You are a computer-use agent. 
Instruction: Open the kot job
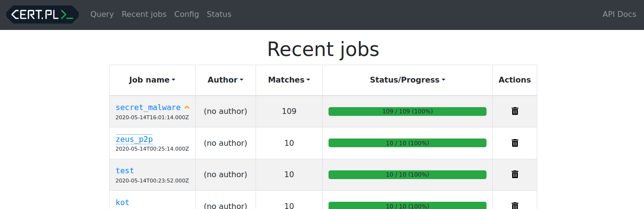point(122,202)
